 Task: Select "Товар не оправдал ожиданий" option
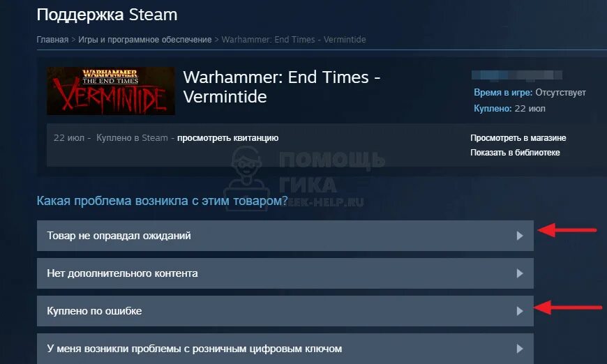pyautogui.click(x=285, y=236)
